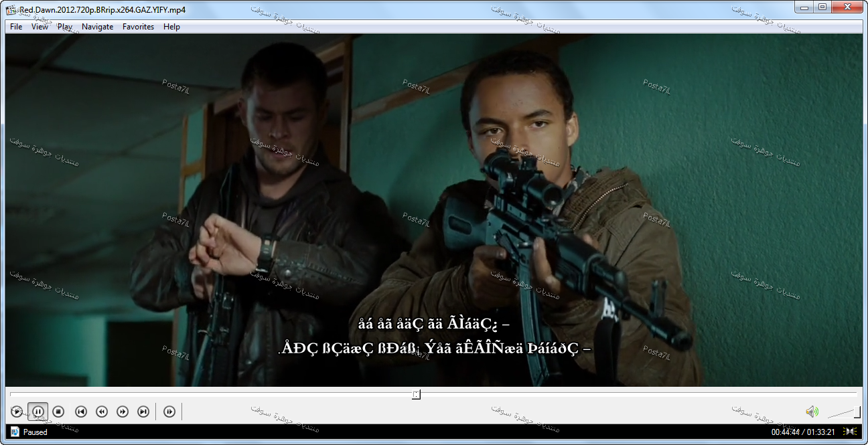Click the fast-forward (increase speed) button

coord(123,412)
